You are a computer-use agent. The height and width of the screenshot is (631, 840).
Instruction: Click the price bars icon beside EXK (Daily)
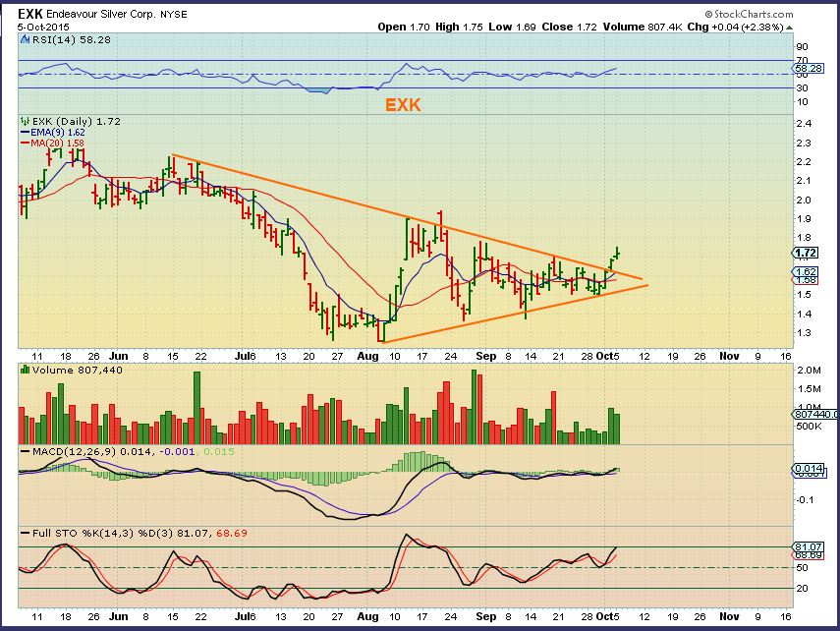tap(26, 122)
